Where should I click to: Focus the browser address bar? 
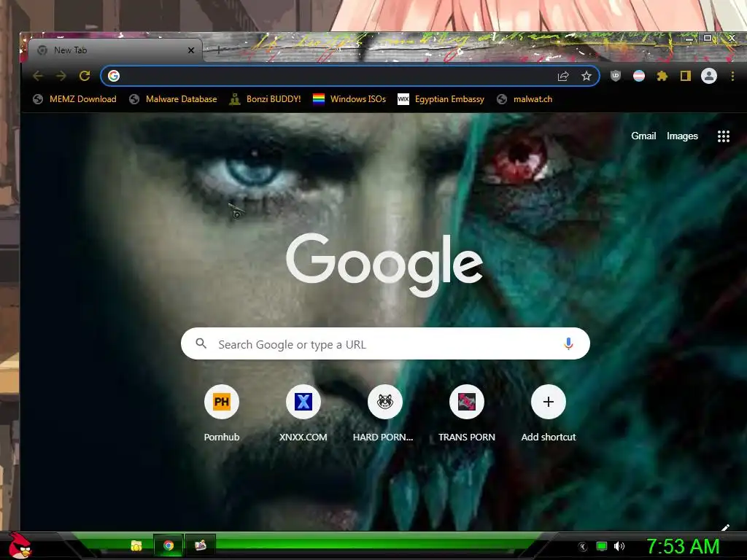pyautogui.click(x=349, y=76)
